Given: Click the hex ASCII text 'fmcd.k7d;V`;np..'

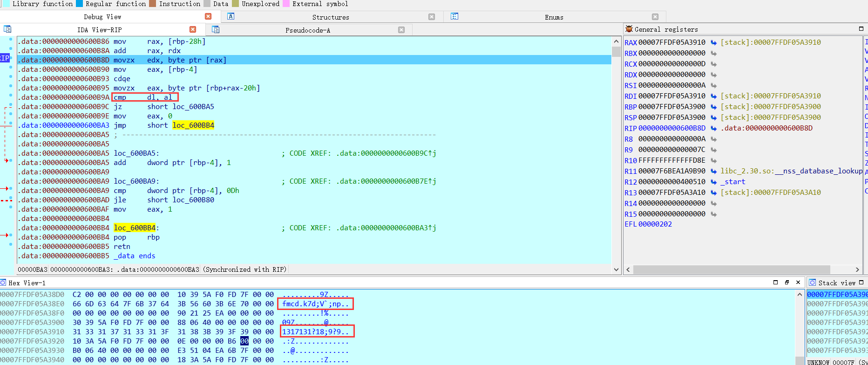Looking at the screenshot, I should click(x=316, y=304).
